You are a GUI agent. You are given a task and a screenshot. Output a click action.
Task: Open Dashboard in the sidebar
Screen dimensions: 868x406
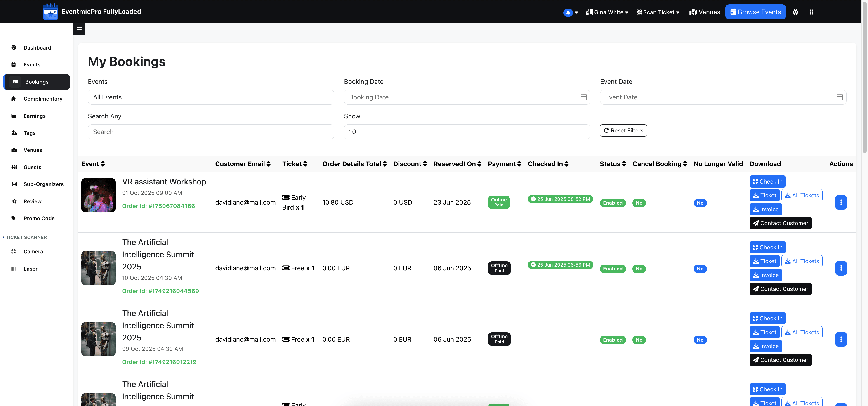(x=37, y=47)
